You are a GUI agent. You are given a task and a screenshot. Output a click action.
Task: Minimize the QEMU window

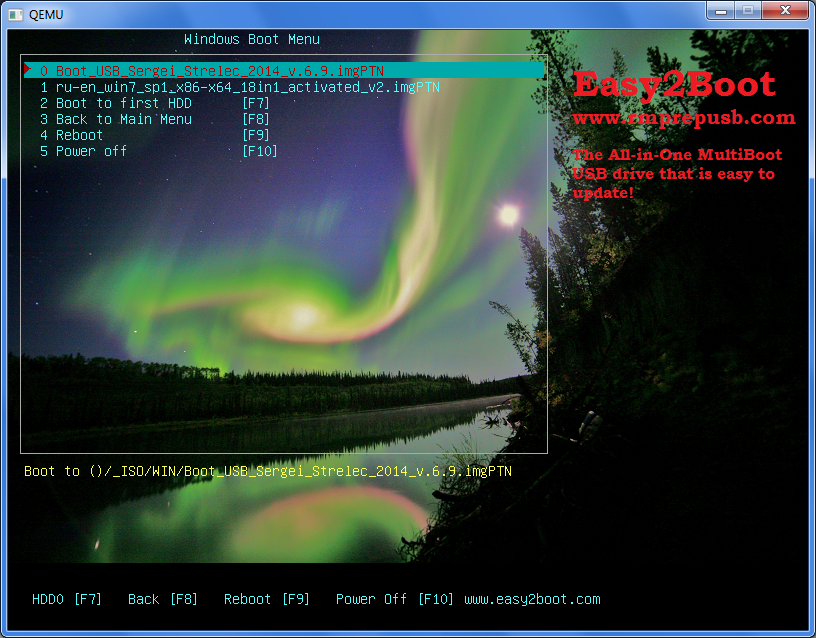[721, 10]
